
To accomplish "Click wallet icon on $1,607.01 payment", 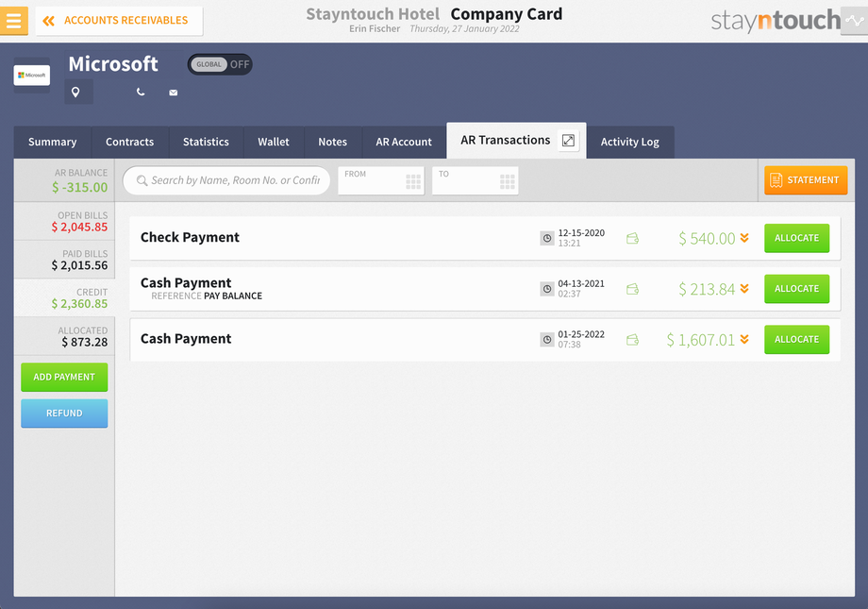I will [632, 340].
